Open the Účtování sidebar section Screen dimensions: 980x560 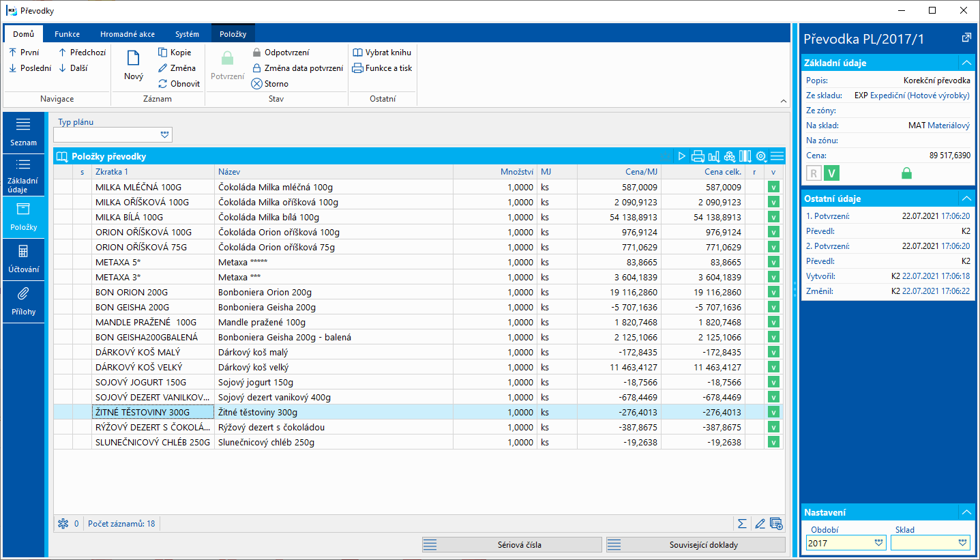click(x=23, y=259)
